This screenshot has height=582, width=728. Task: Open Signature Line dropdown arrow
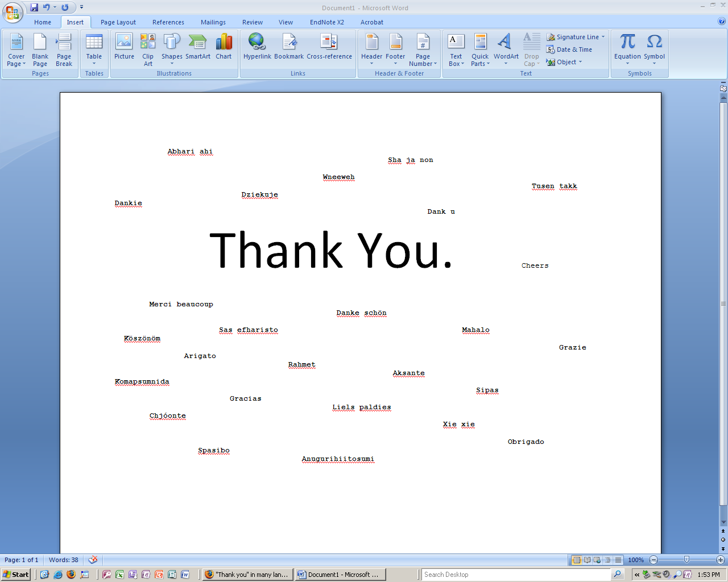pyautogui.click(x=603, y=37)
